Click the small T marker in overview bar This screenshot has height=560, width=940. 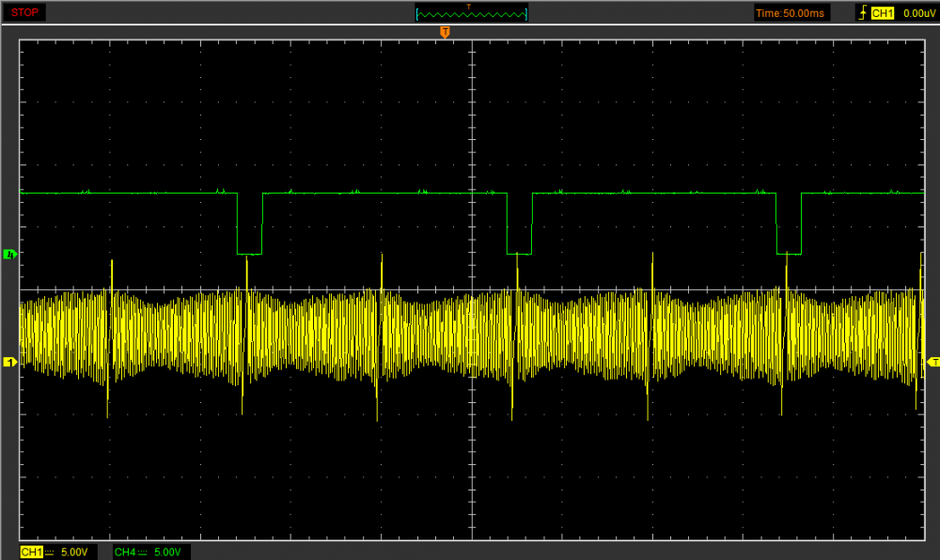pos(470,7)
